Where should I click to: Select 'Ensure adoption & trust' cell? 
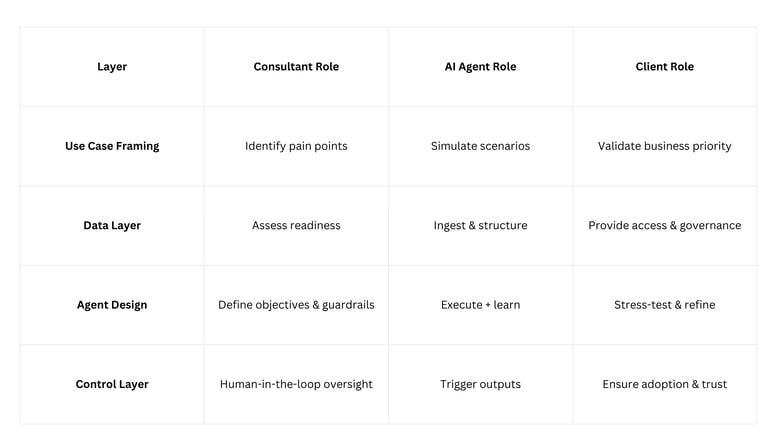[665, 384]
